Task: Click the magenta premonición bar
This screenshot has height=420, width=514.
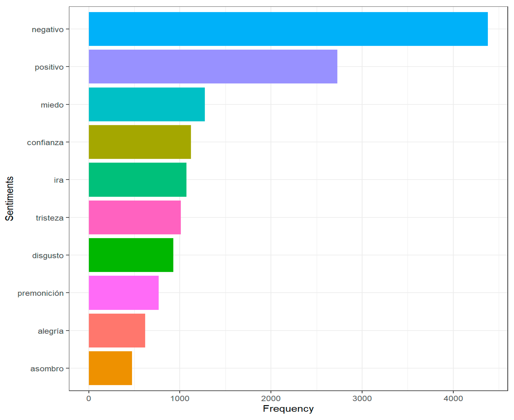Action: point(124,293)
